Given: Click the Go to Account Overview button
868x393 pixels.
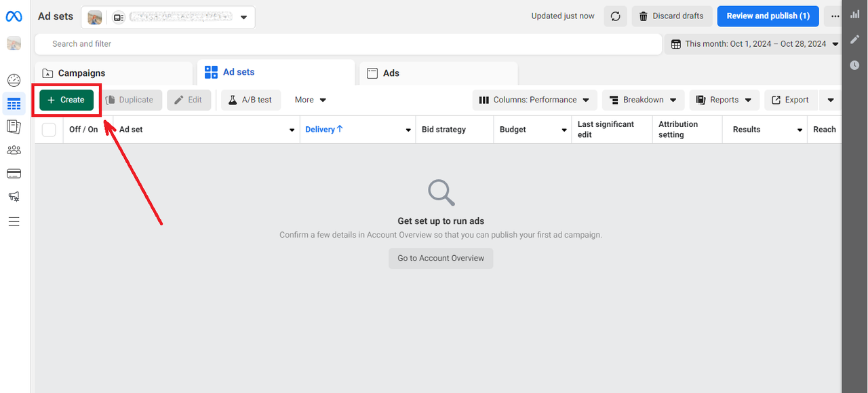Looking at the screenshot, I should 441,258.
